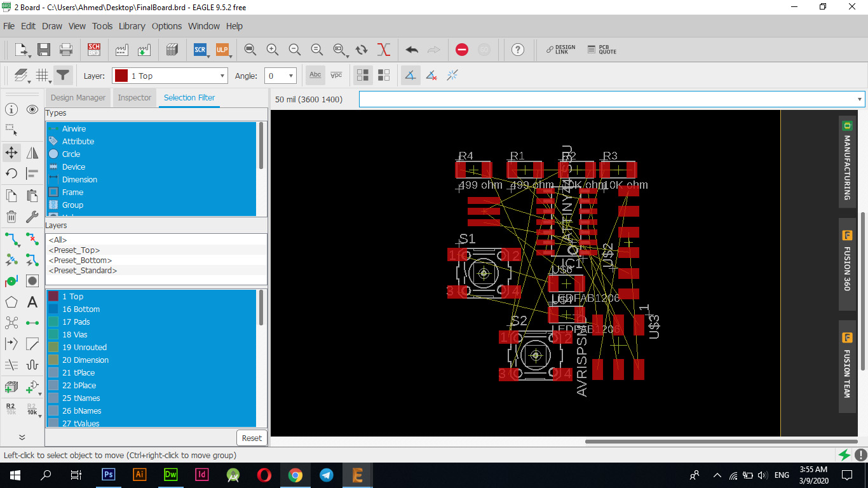Click the Reset button in Selection Filter
The height and width of the screenshot is (488, 868).
click(252, 438)
